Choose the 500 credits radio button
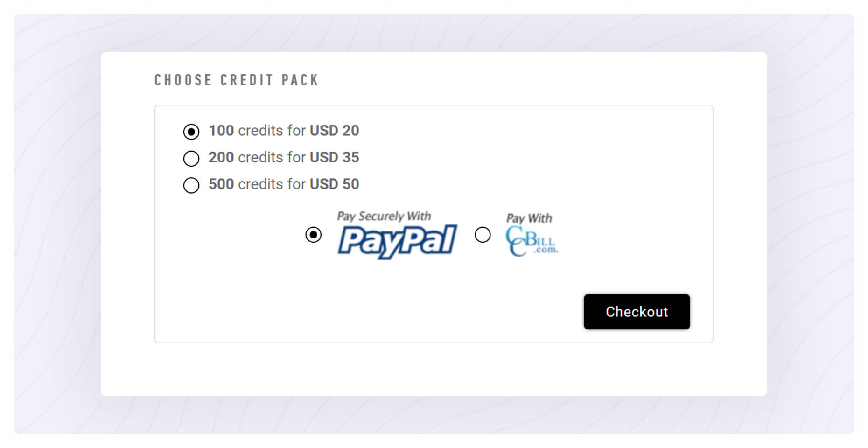Image resolution: width=868 pixels, height=448 pixels. [191, 185]
